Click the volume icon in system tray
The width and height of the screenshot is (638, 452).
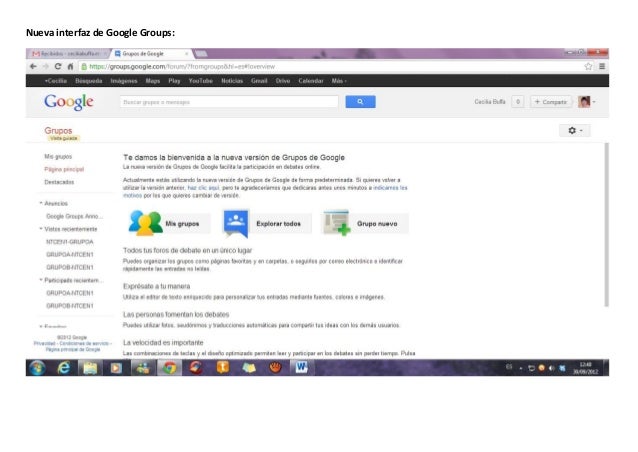[x=552, y=368]
